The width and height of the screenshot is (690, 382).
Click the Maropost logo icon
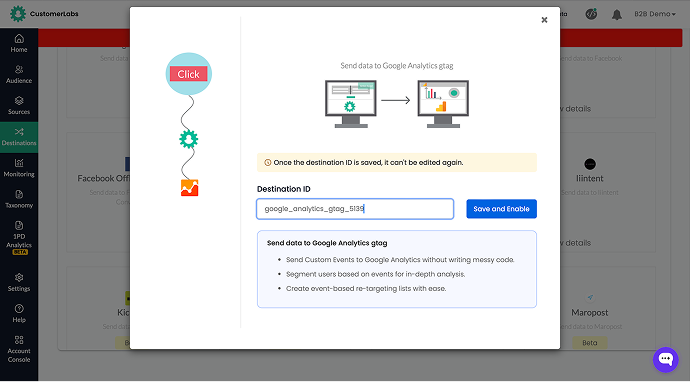click(x=590, y=298)
